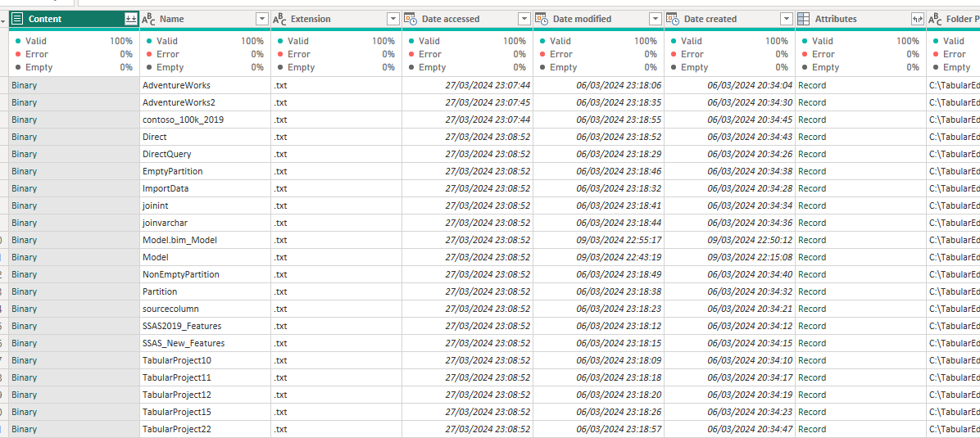
Task: Open the Record link in sourcecolumn row
Action: point(812,309)
